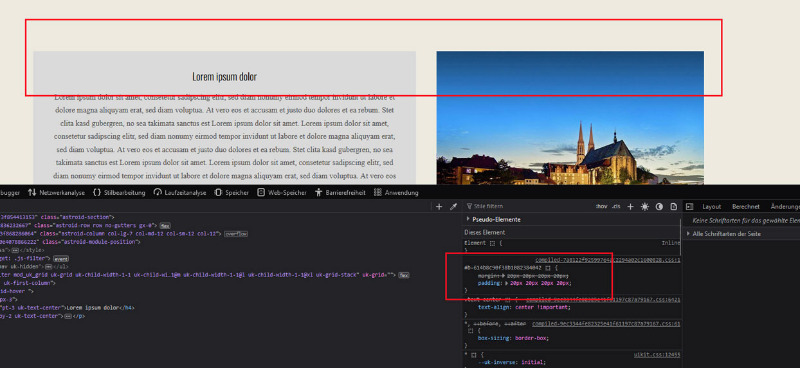Expand the collapsed style node ellipsis
The height and width of the screenshot is (368, 800).
pos(15,251)
